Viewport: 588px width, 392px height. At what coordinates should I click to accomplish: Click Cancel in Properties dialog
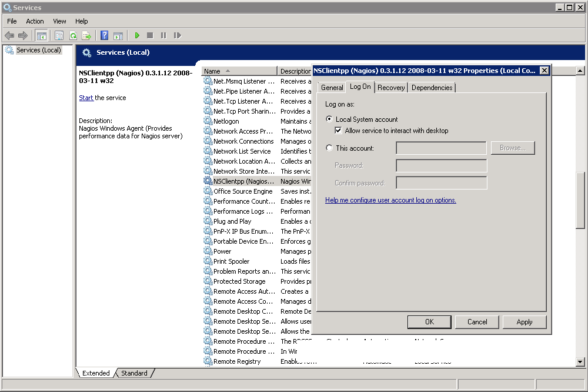477,322
